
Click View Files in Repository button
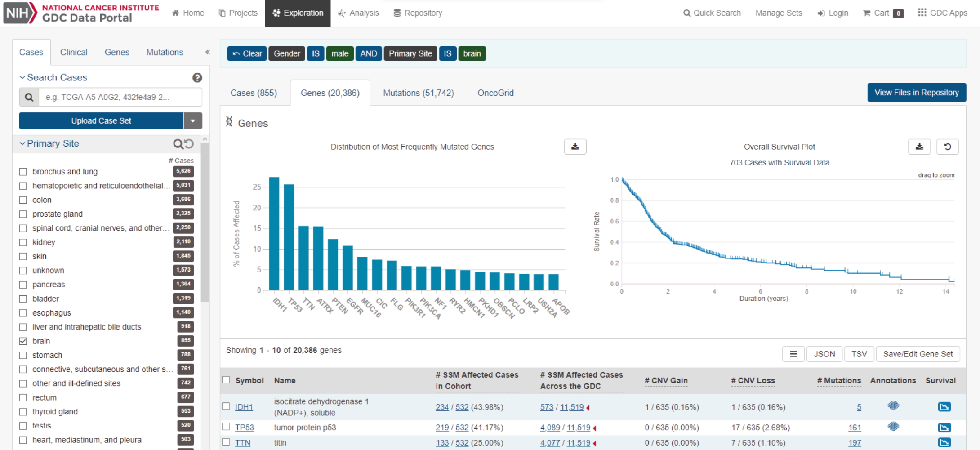[x=916, y=93]
